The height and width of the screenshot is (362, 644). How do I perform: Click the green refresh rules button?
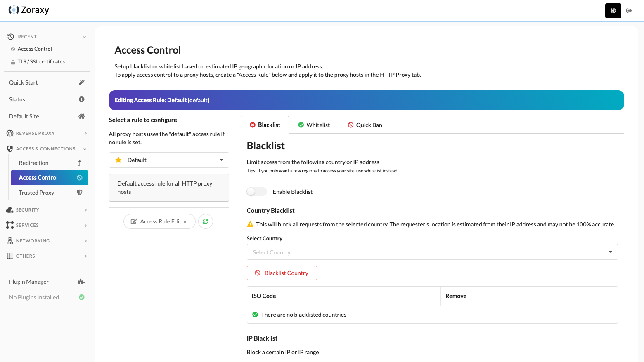pyautogui.click(x=206, y=221)
